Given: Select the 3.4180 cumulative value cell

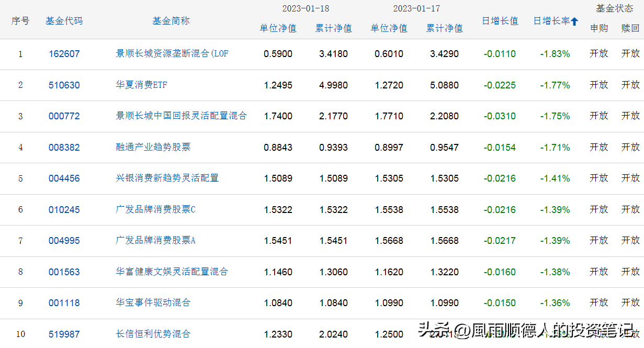Looking at the screenshot, I should (x=334, y=54).
